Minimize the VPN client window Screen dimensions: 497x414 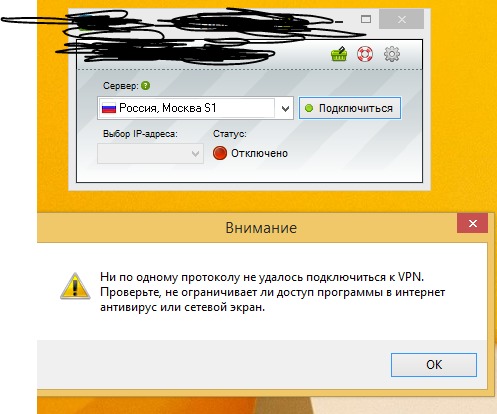pyautogui.click(x=339, y=22)
